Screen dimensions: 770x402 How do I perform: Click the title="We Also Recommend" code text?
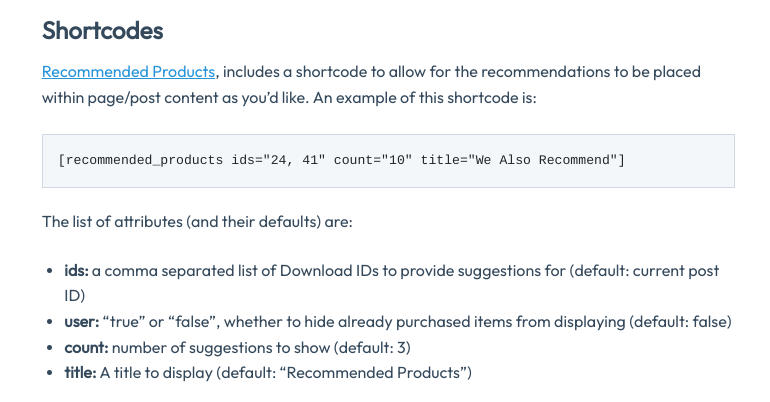tap(519, 161)
